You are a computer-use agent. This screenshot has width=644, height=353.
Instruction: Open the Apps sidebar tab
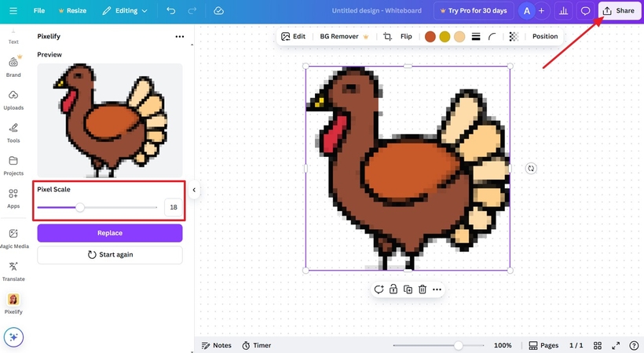tap(13, 198)
